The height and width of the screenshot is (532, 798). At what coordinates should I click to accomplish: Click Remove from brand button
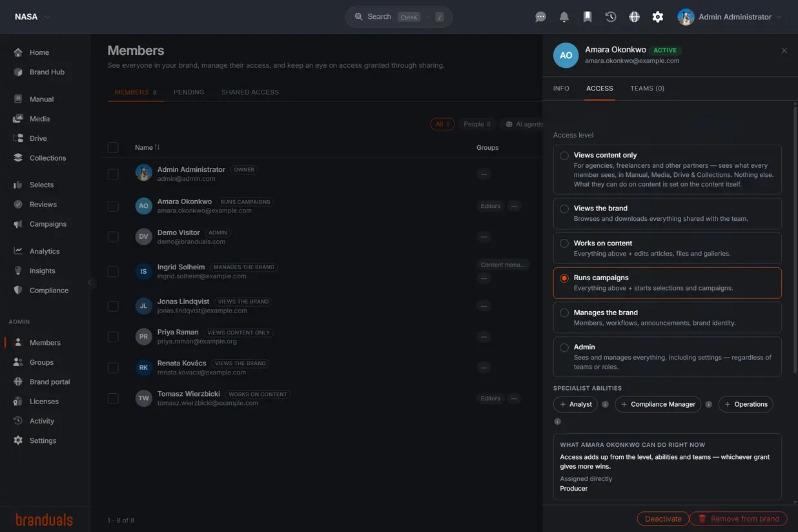(x=739, y=518)
